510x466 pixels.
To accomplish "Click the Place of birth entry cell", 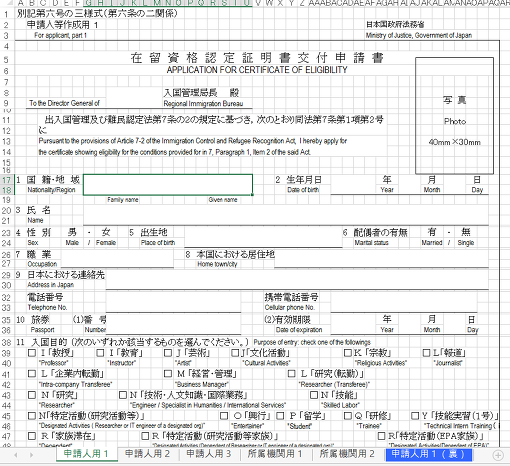I will [263, 237].
